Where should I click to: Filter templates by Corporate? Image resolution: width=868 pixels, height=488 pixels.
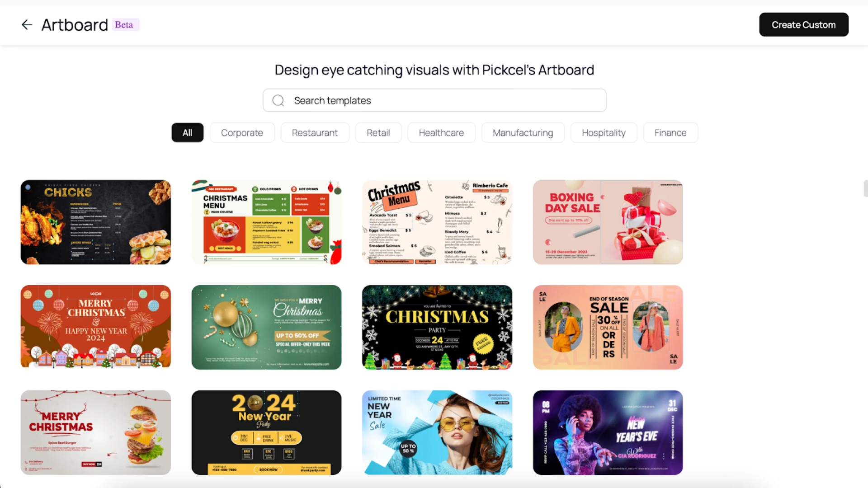point(242,133)
